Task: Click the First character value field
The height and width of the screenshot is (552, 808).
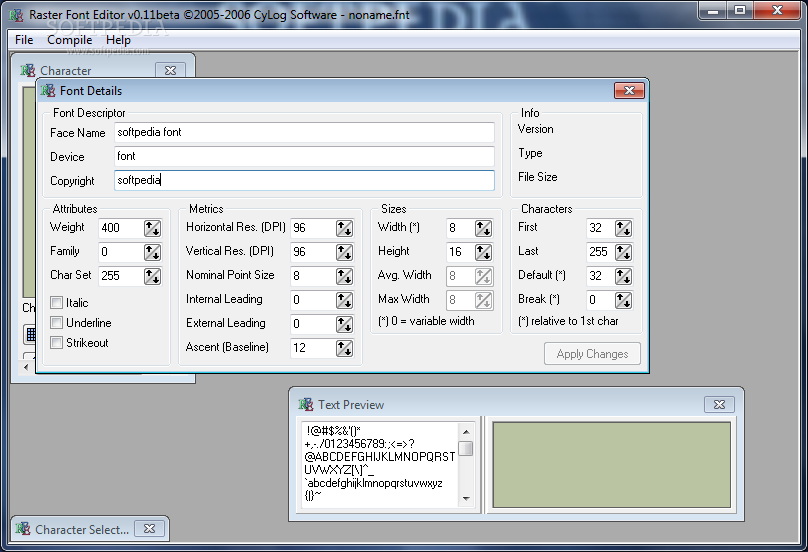Action: [600, 228]
